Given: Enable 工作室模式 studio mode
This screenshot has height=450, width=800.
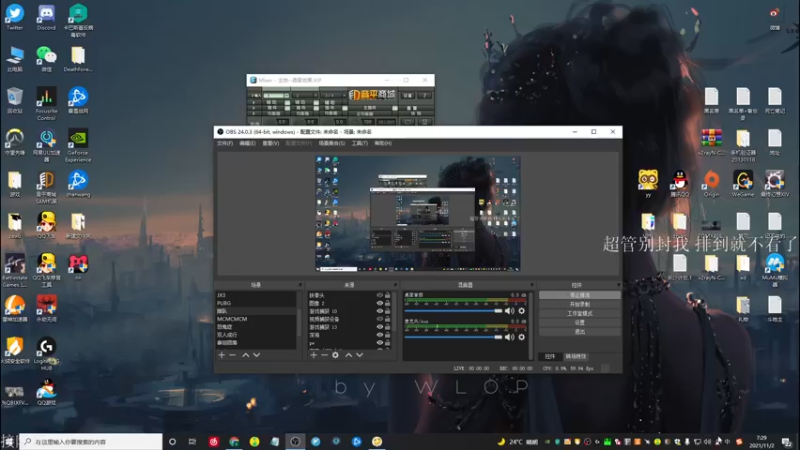Looking at the screenshot, I should [580, 314].
